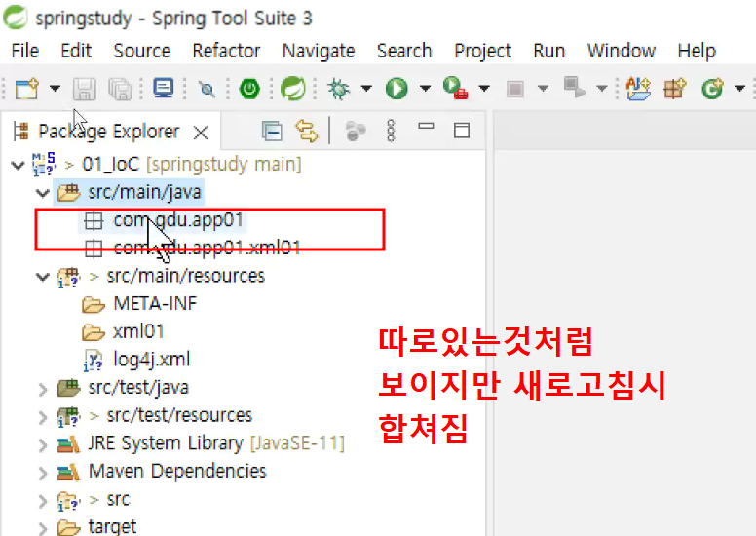Open the Coverage dropdown arrow
This screenshot has width=756, height=536.
pos(484,89)
